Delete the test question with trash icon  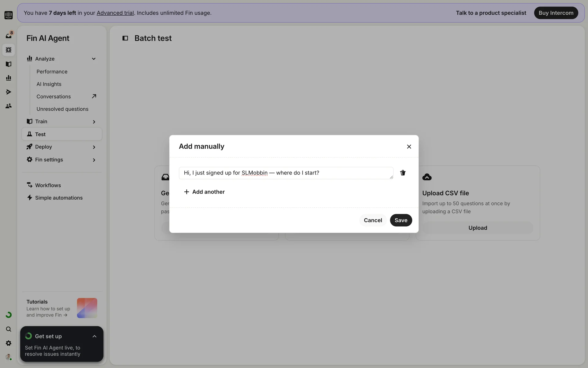tap(403, 173)
